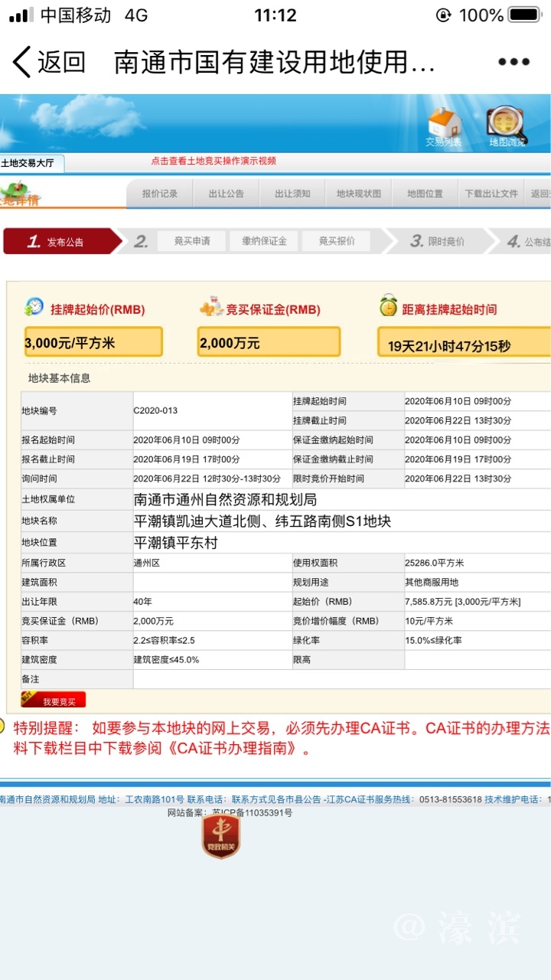Open 交易列表 house icon

pos(444,126)
